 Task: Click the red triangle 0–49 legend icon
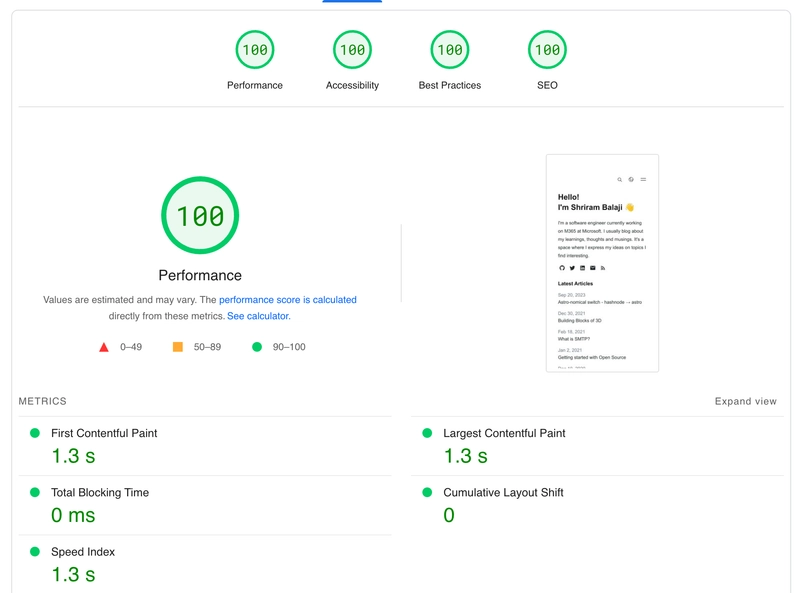click(x=104, y=347)
